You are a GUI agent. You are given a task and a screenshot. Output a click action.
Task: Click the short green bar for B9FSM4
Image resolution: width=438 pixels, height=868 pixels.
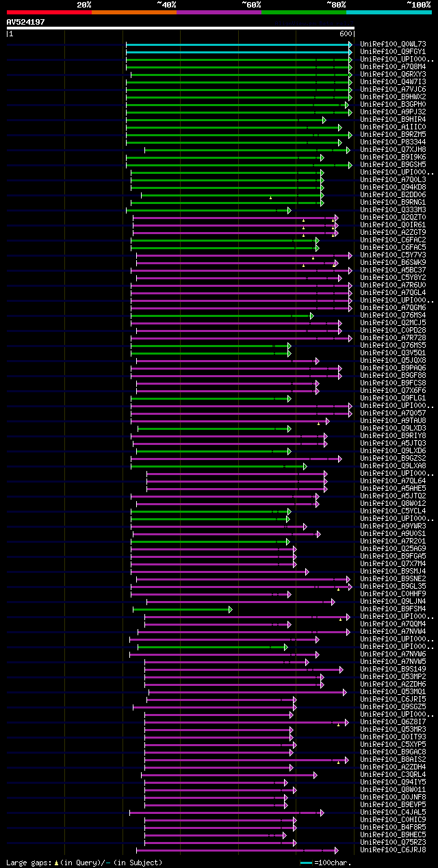pyautogui.click(x=182, y=609)
